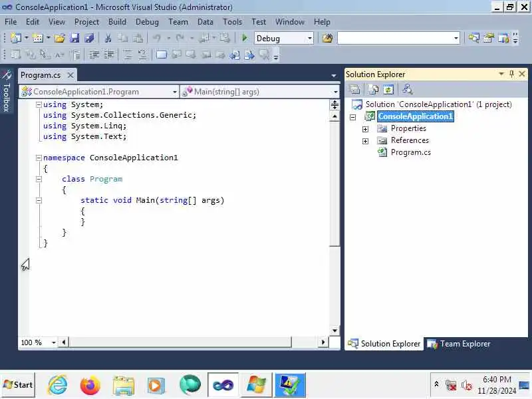Screen dimensions: 532x399
Task: Click the New Project toolbar icon
Action: click(x=15, y=38)
